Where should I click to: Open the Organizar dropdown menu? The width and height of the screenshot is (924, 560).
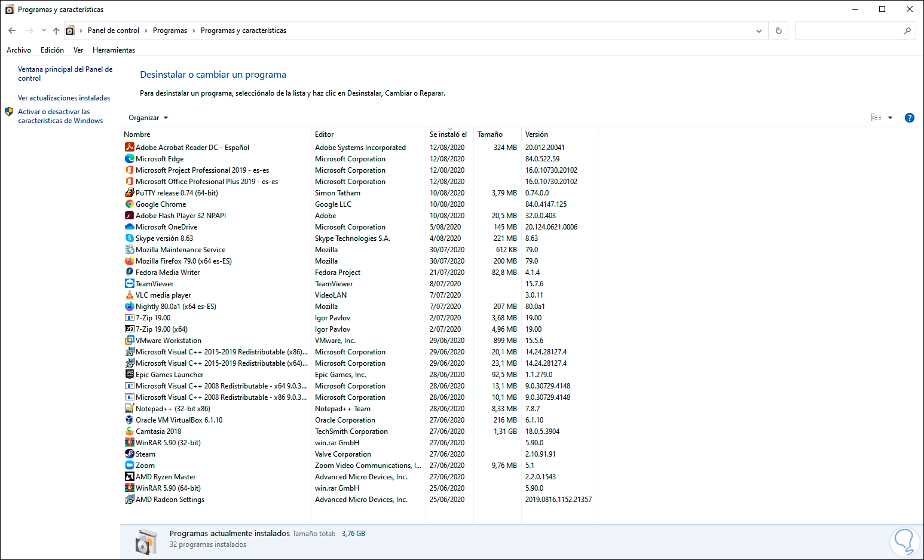point(148,118)
